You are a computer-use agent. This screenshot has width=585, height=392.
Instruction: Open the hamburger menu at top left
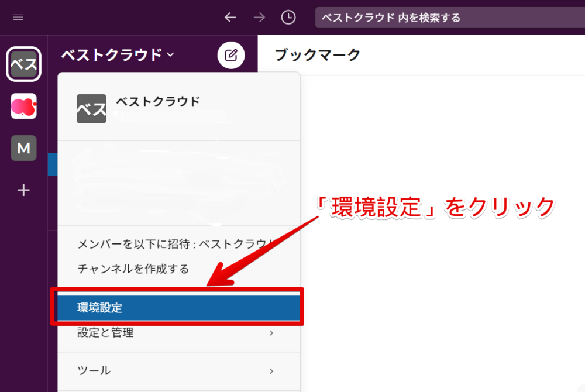pos(18,17)
